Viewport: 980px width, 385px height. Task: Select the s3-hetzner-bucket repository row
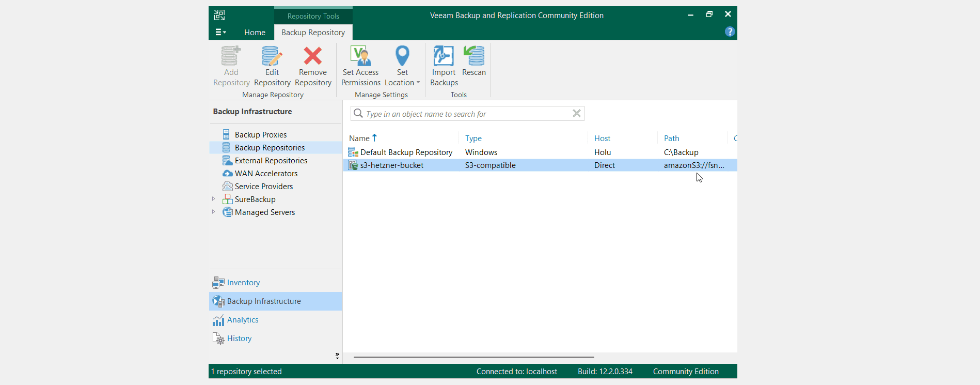pyautogui.click(x=540, y=165)
